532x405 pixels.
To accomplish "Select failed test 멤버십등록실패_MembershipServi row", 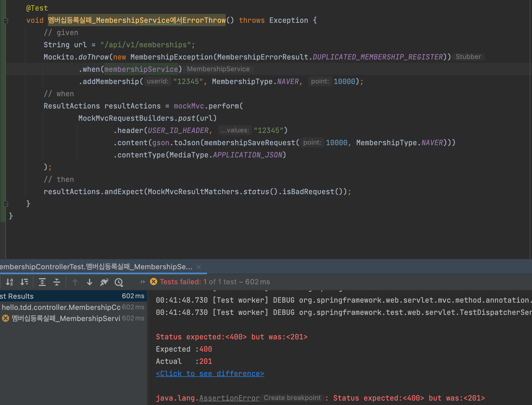I will pyautogui.click(x=73, y=318).
